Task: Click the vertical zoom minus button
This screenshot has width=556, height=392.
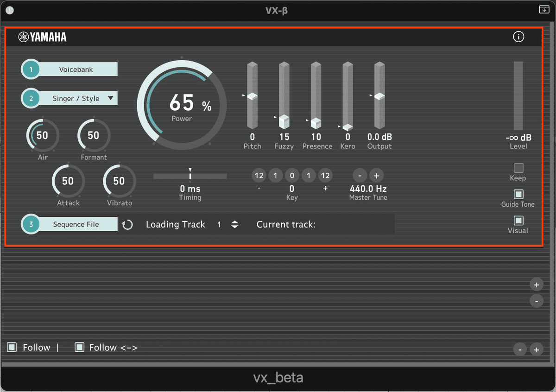Action: click(x=536, y=301)
